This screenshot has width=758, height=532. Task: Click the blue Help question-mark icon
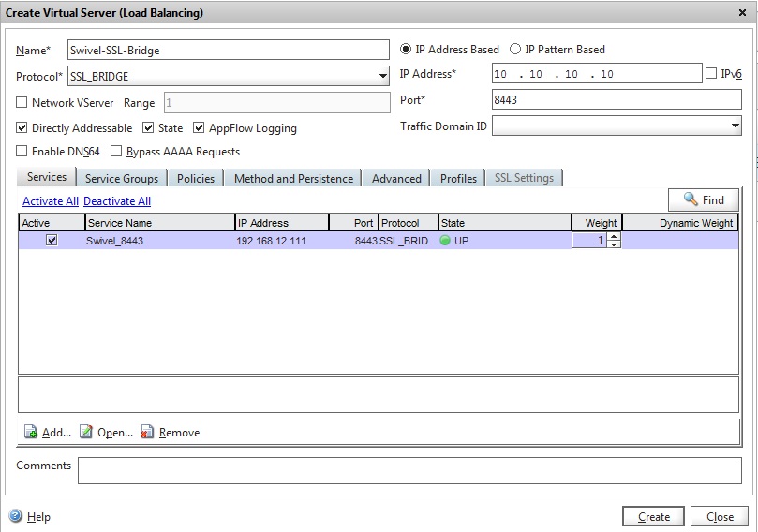(x=16, y=516)
